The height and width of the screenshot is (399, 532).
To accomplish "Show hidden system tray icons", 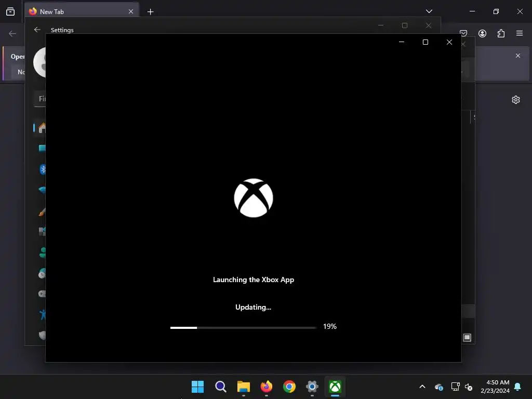I will click(422, 387).
